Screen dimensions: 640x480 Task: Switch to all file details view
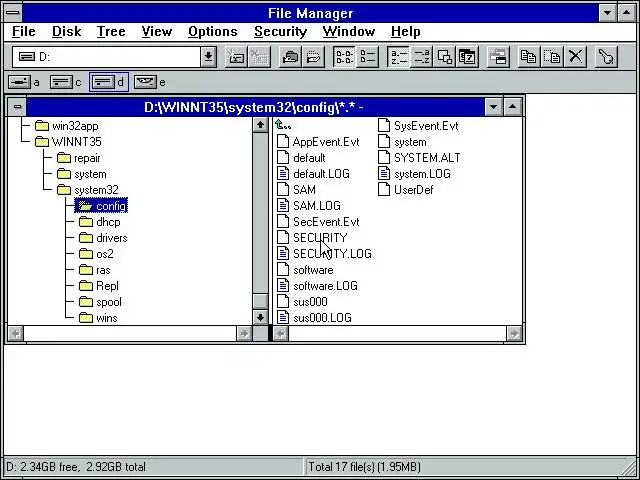tap(367, 57)
